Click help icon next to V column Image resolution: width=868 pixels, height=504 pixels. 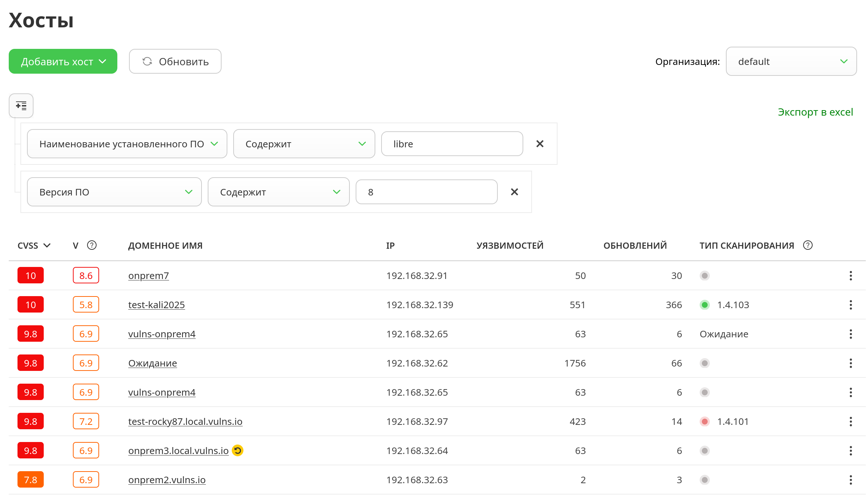click(92, 245)
